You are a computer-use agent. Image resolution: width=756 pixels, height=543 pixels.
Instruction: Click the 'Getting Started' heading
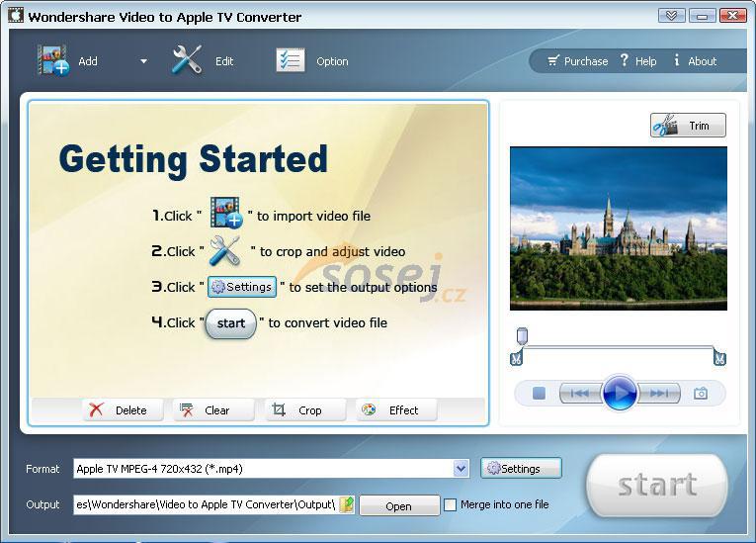click(193, 160)
